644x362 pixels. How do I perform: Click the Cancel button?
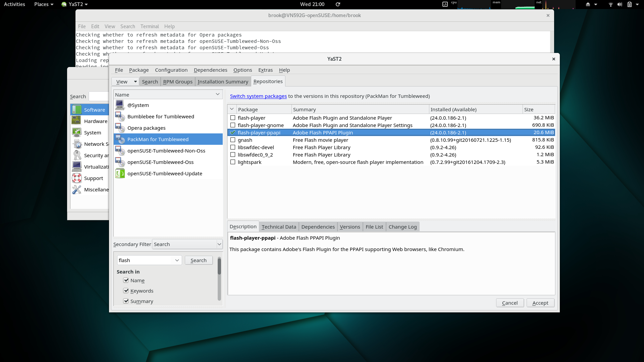pyautogui.click(x=510, y=303)
